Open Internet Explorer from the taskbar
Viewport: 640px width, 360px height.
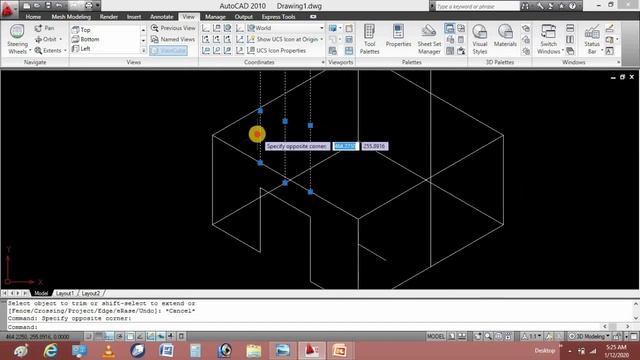coord(50,351)
